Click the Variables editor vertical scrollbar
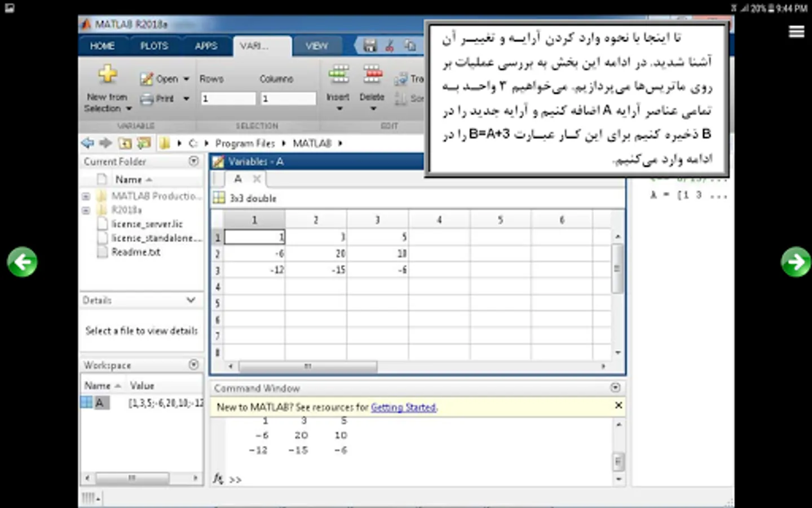 pos(617,269)
